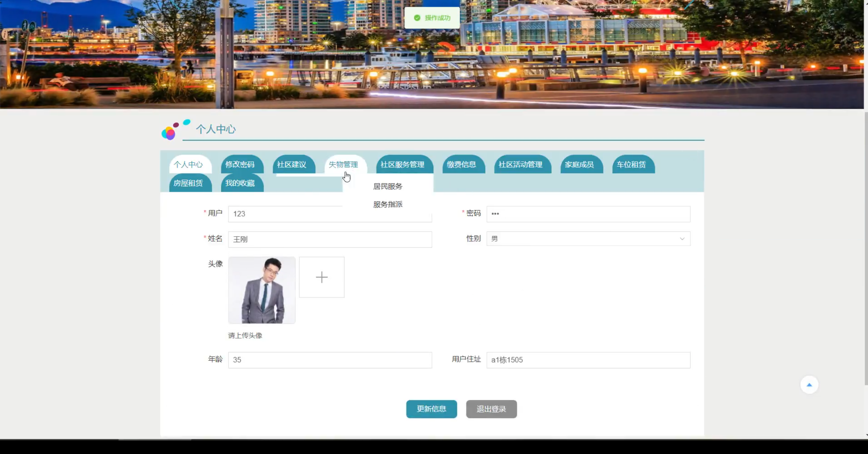The height and width of the screenshot is (454, 868).
Task: Click the scroll-to-top arrow icon
Action: click(809, 385)
